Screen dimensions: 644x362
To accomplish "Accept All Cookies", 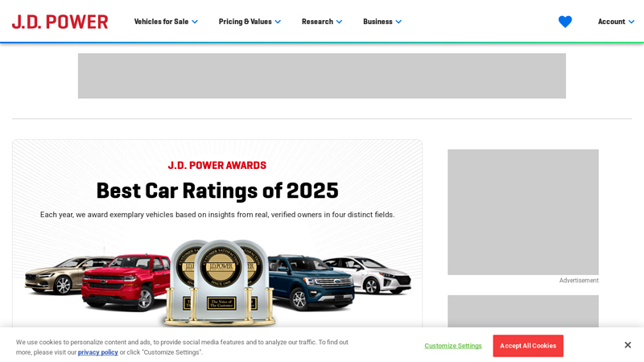I will [x=528, y=346].
